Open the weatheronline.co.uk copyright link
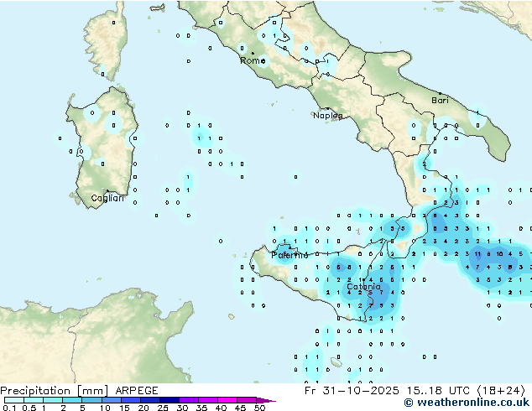 point(467,403)
